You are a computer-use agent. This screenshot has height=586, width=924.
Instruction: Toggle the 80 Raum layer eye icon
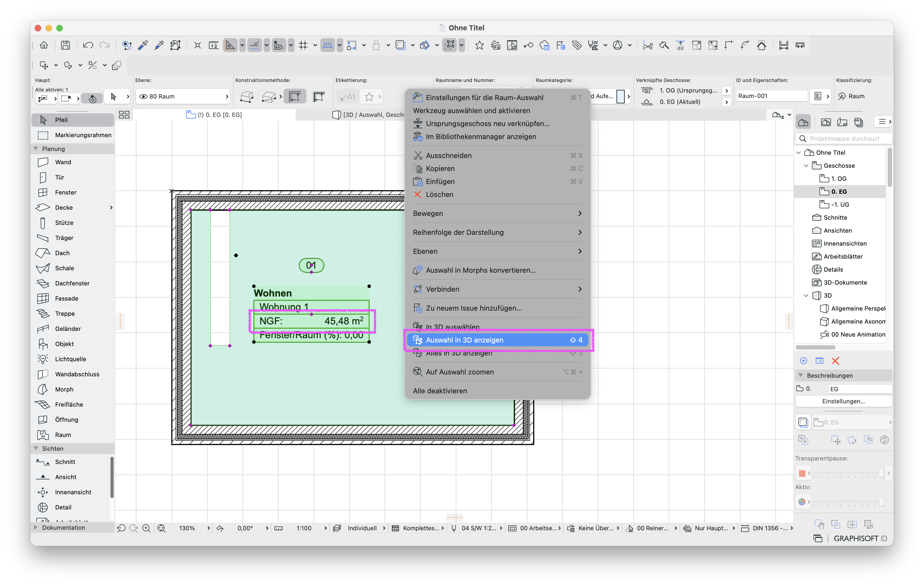click(143, 97)
